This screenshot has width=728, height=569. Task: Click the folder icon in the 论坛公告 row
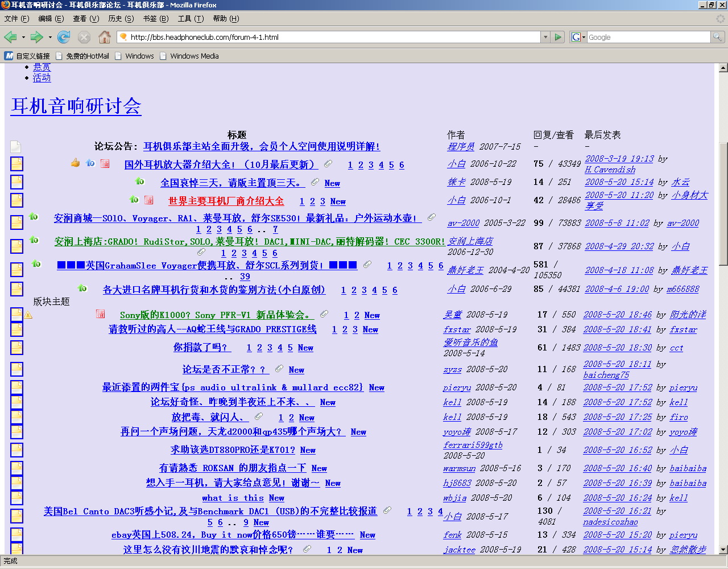click(x=15, y=147)
